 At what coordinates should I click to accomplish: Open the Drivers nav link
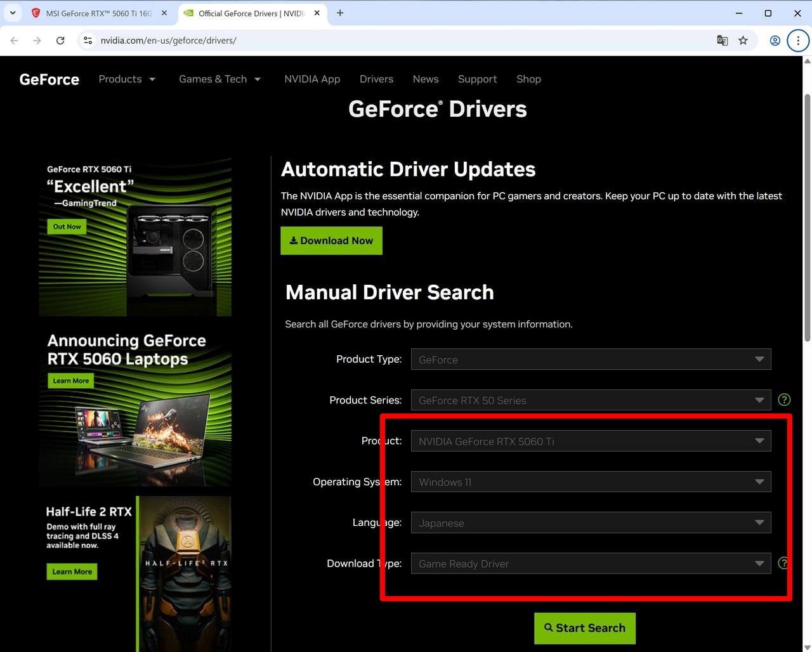click(x=376, y=79)
